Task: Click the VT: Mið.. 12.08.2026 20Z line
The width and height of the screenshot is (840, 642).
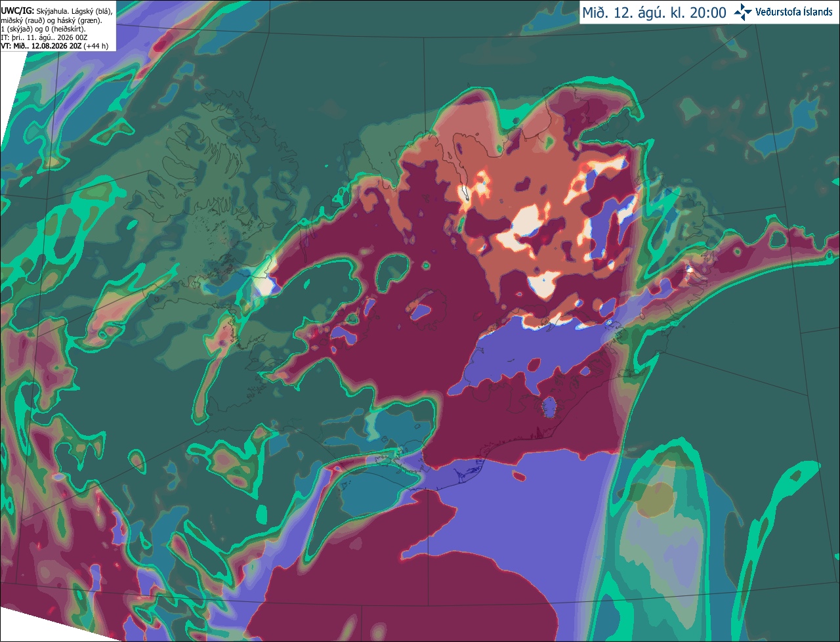Action: tap(41, 45)
